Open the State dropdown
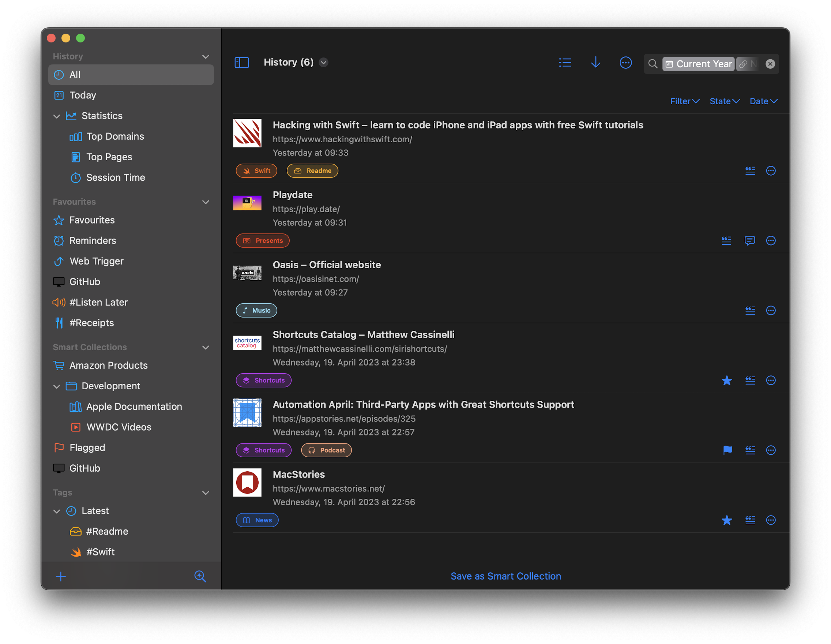The height and width of the screenshot is (644, 831). click(x=725, y=101)
